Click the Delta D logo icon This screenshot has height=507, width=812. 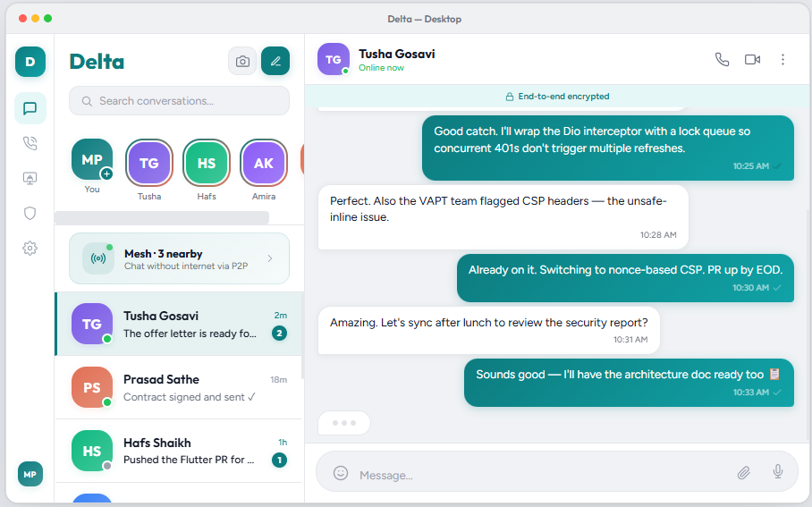(30, 62)
